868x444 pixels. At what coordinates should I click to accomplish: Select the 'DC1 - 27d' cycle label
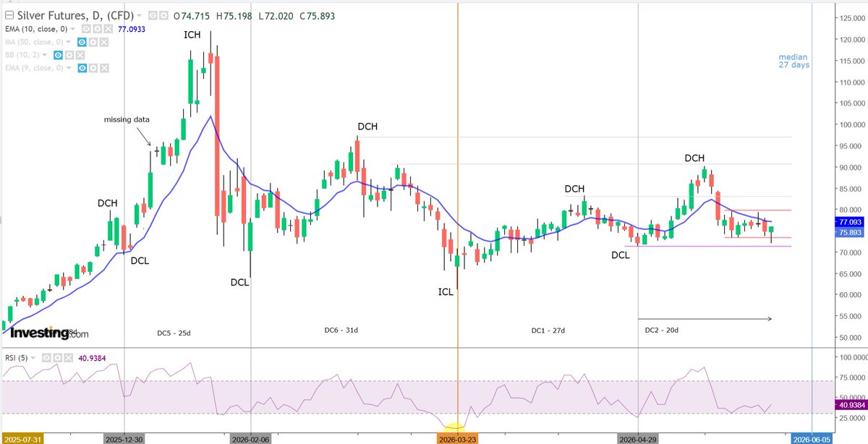point(548,330)
